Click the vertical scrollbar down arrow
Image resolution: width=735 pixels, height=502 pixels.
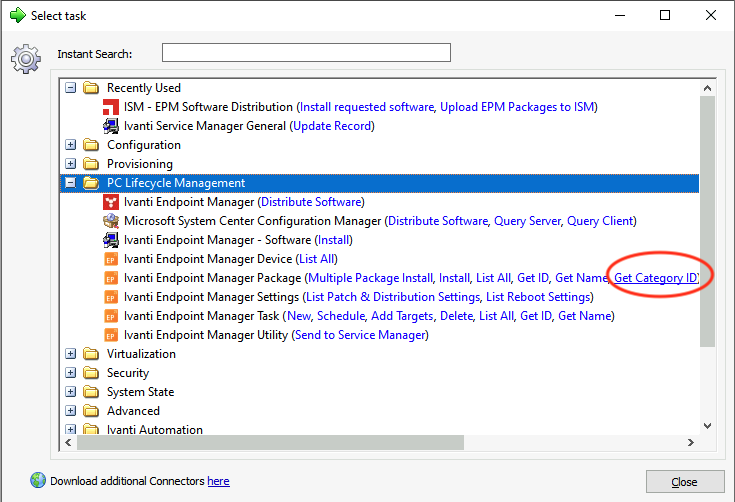pos(707,426)
